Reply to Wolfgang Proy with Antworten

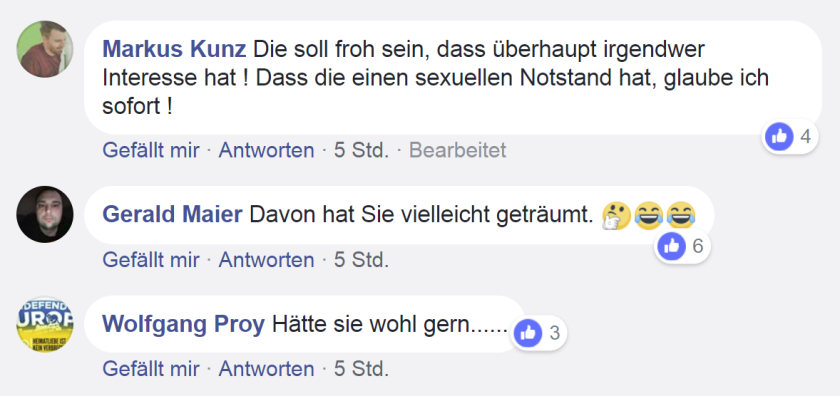tap(266, 369)
